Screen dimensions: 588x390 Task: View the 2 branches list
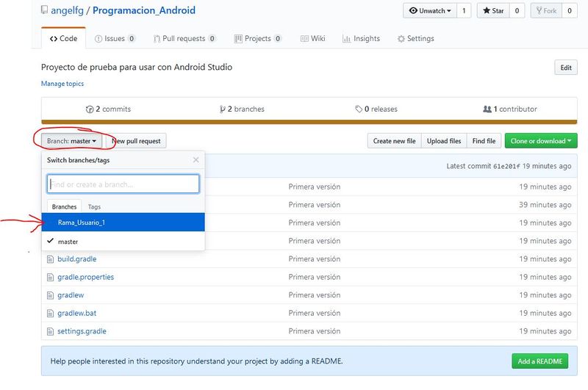242,109
